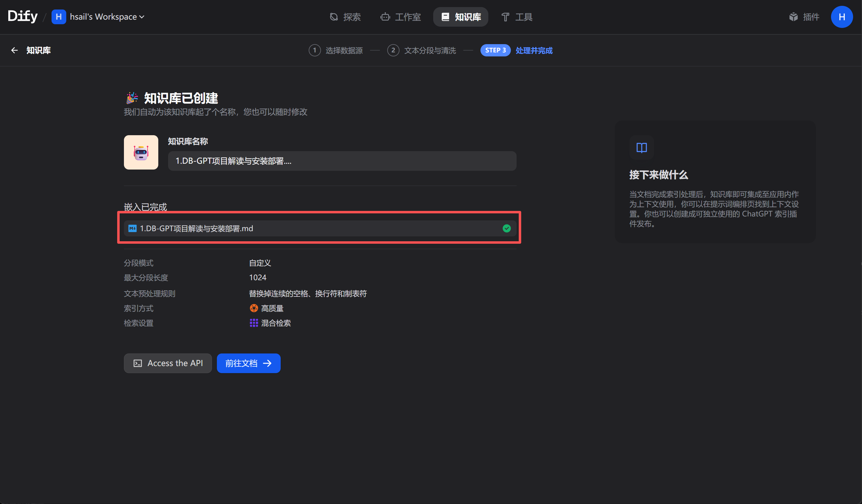
Task: Click the 混合检索 retrieval icon
Action: point(254,323)
